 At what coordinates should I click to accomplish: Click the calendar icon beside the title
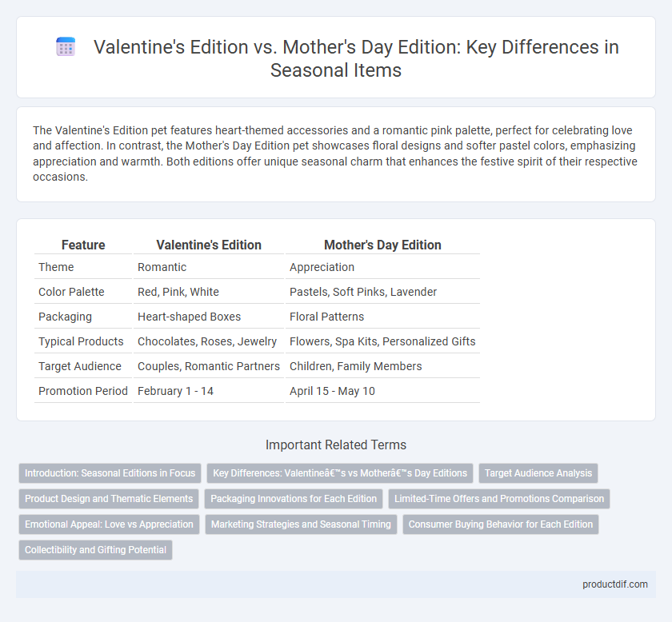pos(66,46)
